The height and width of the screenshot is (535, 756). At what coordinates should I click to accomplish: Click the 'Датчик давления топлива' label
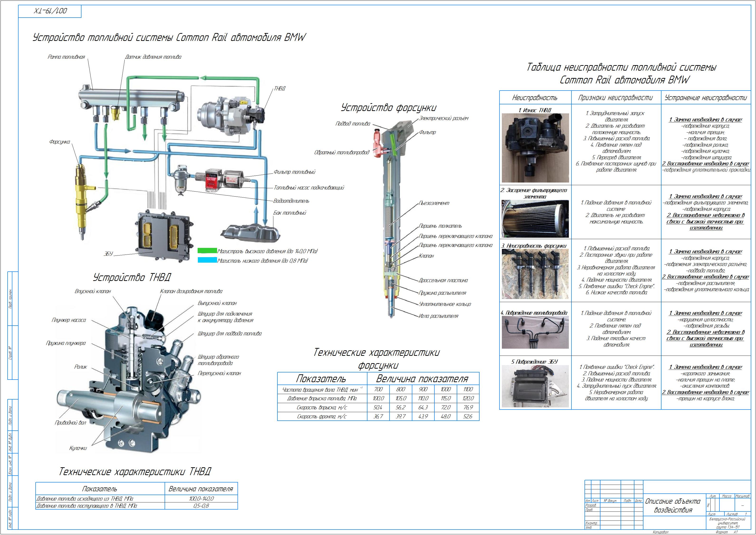point(153,57)
